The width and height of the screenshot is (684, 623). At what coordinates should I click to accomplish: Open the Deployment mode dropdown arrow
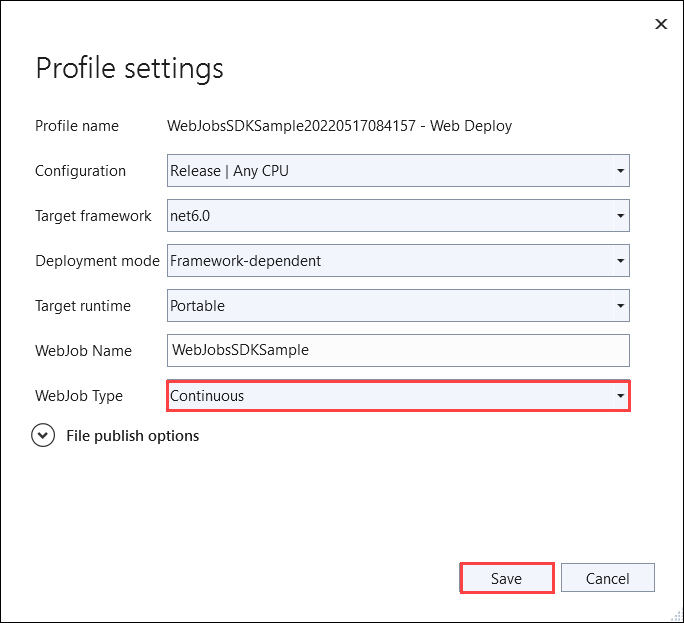pyautogui.click(x=621, y=261)
